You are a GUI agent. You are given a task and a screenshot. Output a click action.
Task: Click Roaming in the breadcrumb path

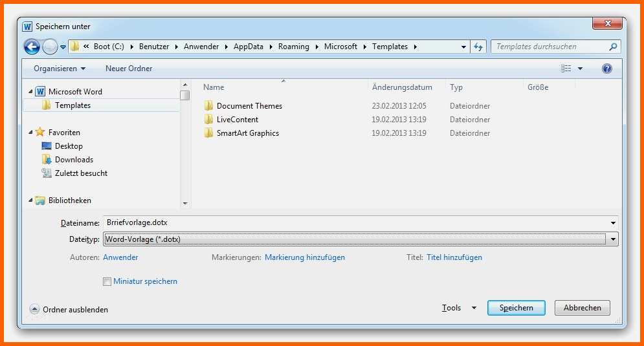[x=294, y=47]
